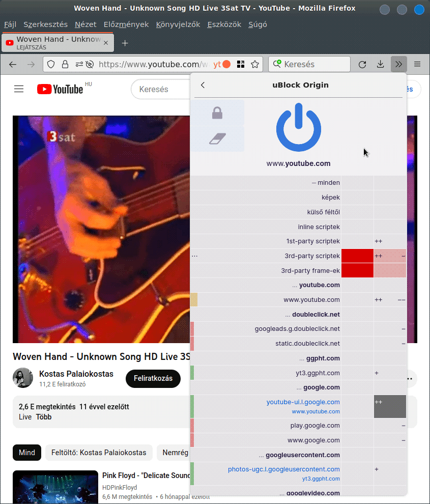
Task: Click the googleads.g.doubleclick.net row
Action: pyautogui.click(x=266, y=329)
